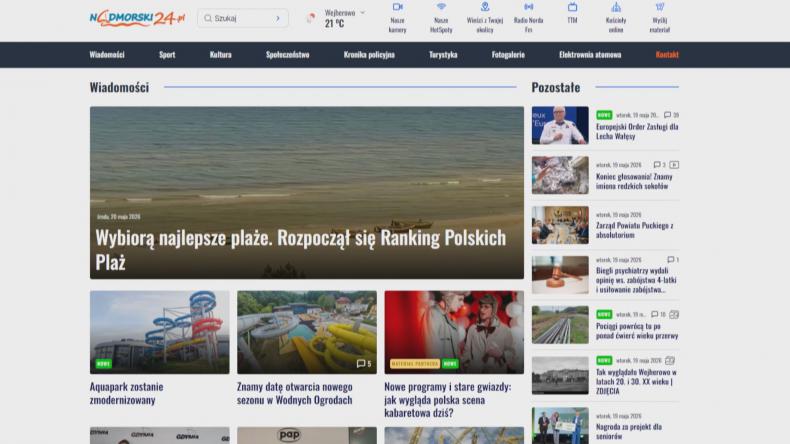Screen dimensions: 790x444
Task: Click the 21 °C temperature reading
Action: (x=335, y=24)
